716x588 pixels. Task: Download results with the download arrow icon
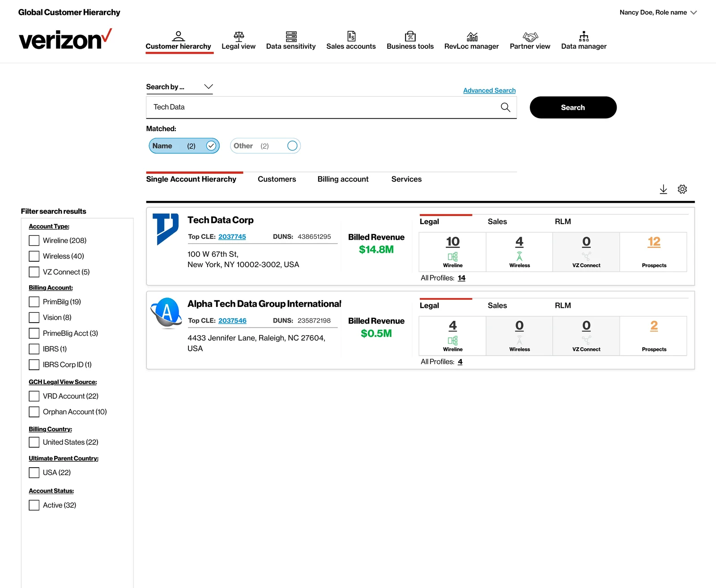pyautogui.click(x=663, y=189)
